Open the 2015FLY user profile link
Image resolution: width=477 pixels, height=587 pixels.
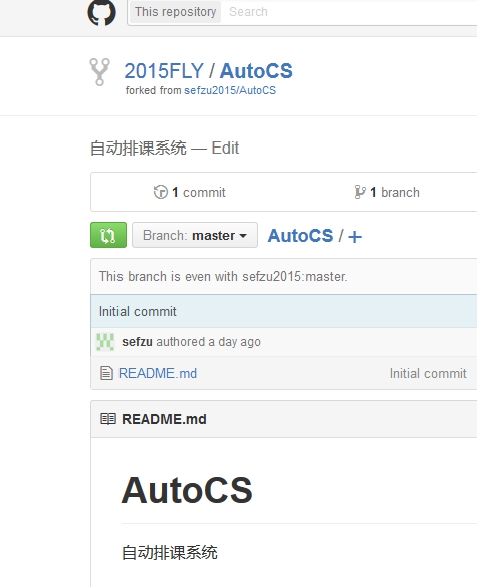pos(164,71)
